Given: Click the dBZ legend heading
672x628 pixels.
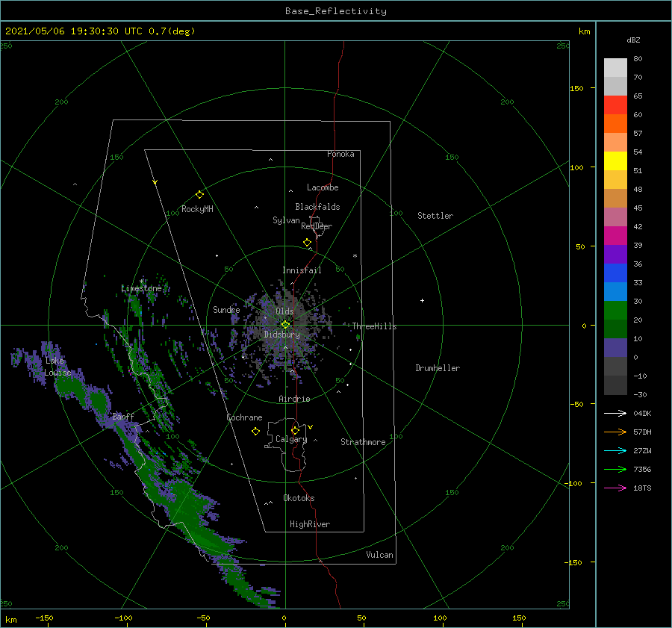Looking at the screenshot, I should 633,40.
